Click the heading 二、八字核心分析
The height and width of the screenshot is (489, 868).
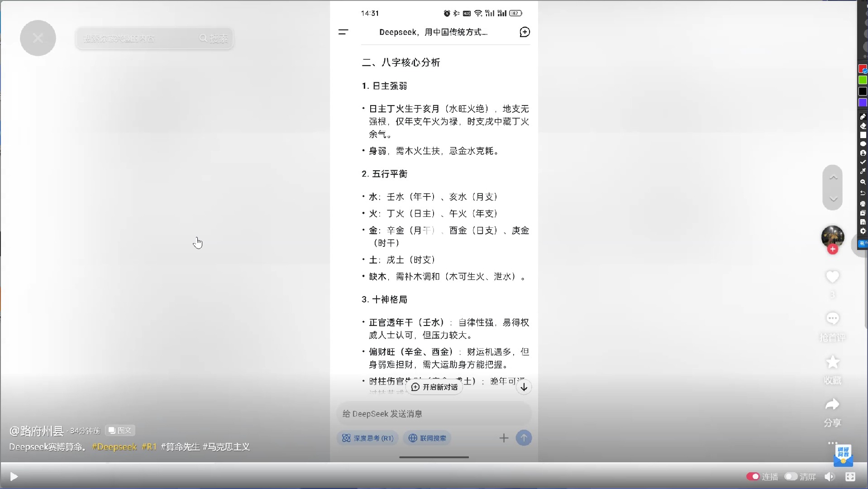(401, 62)
